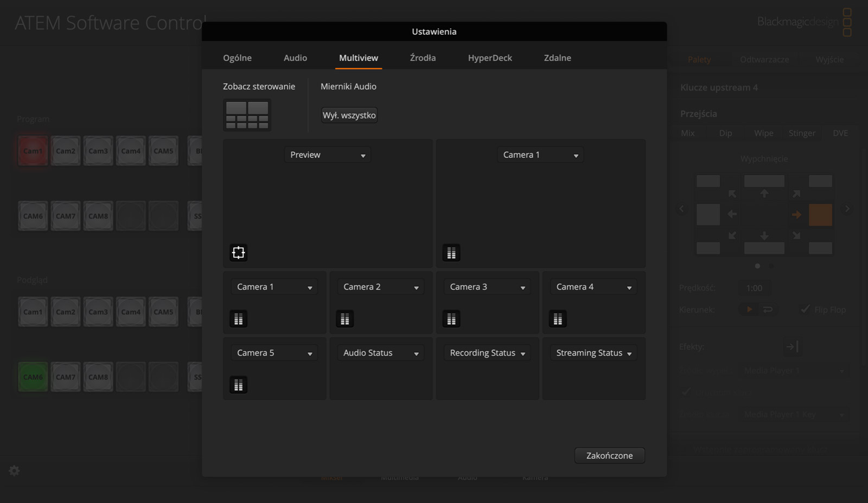Open Media Player 1 Key dropdown
This screenshot has width=868, height=503.
pyautogui.click(x=794, y=415)
